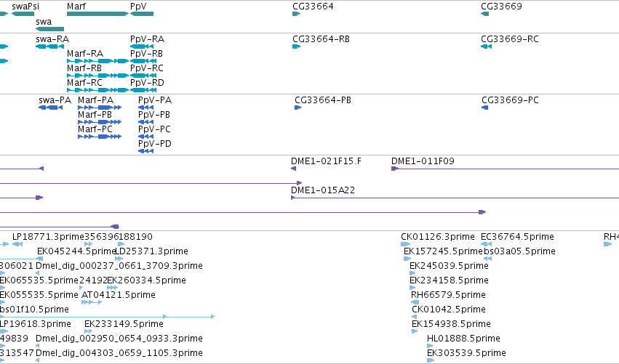Open BAC end DME1-021F15.F

326,161
